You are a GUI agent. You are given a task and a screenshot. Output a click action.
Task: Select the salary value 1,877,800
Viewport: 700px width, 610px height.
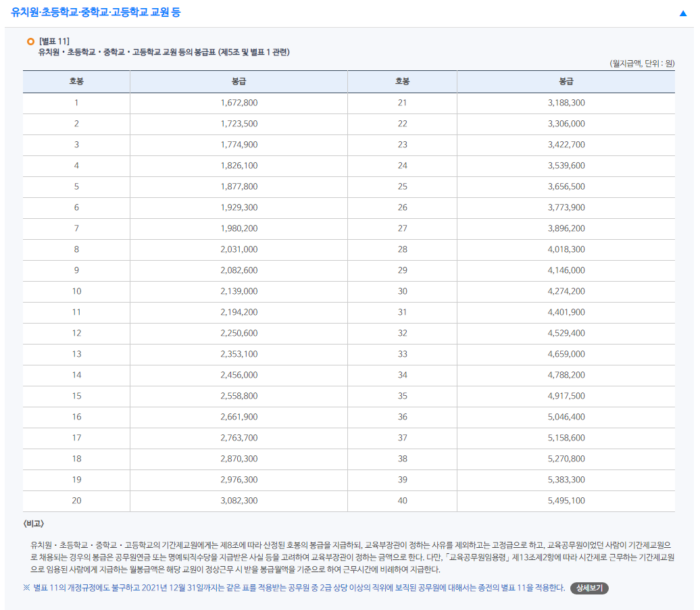(x=239, y=186)
